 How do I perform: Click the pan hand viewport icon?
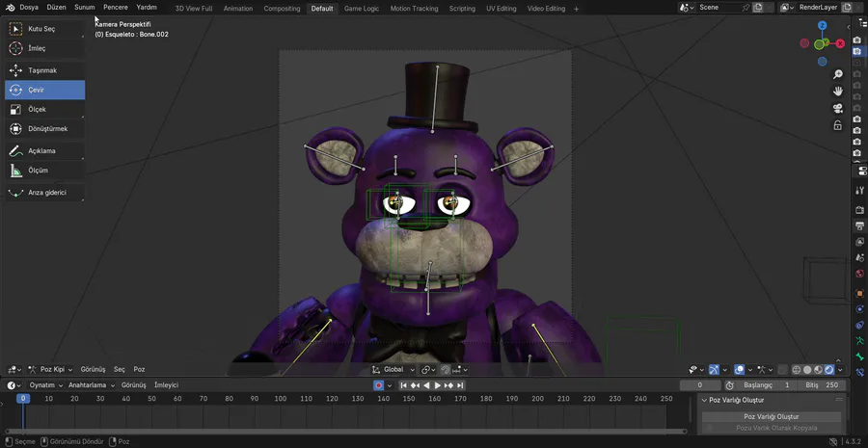(x=838, y=92)
